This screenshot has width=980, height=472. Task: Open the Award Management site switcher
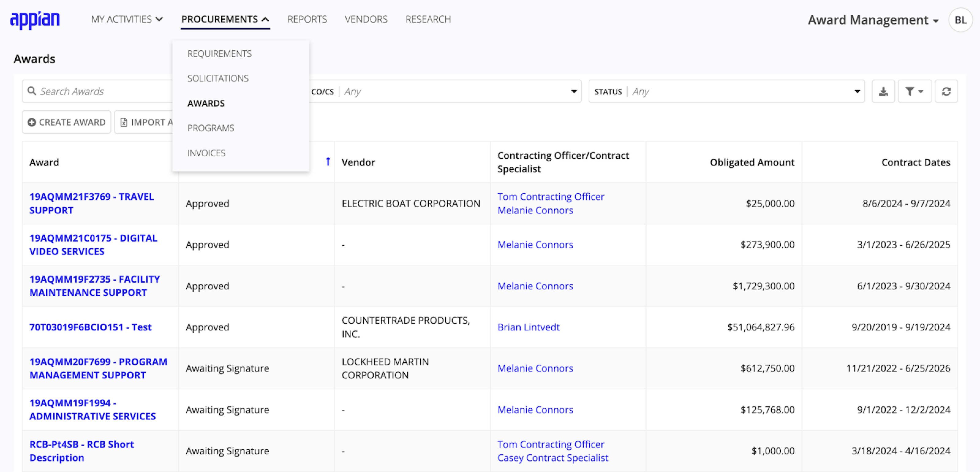tap(873, 20)
